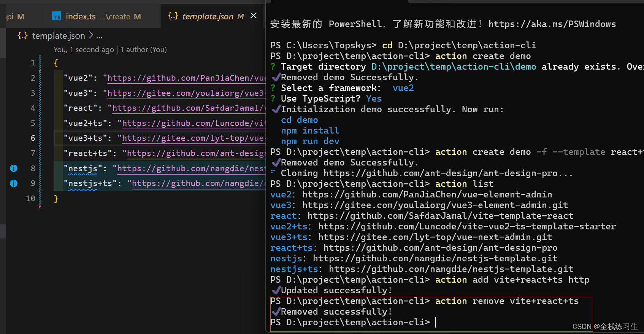Open the breadcrumb ellipsis symbol path

[99, 36]
